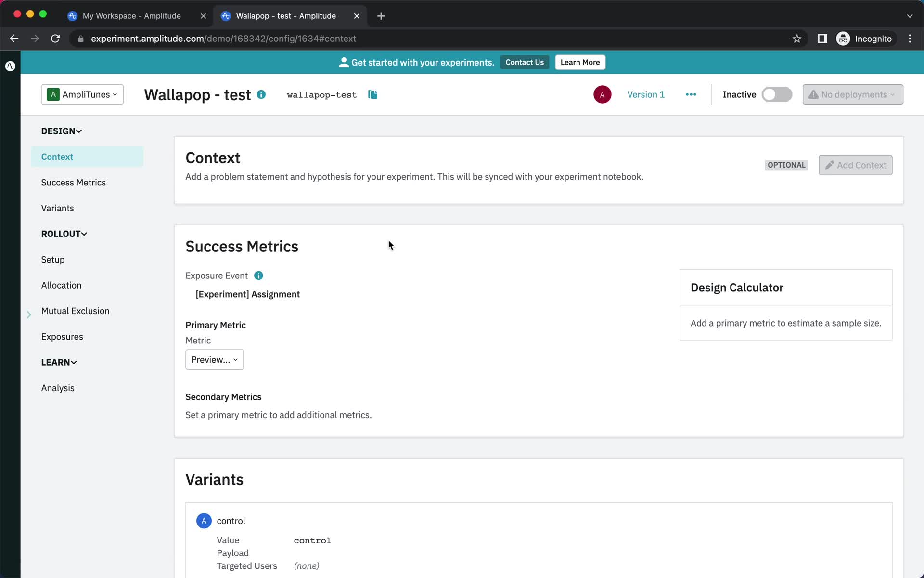Click the Learn More button in banner

[x=580, y=62]
